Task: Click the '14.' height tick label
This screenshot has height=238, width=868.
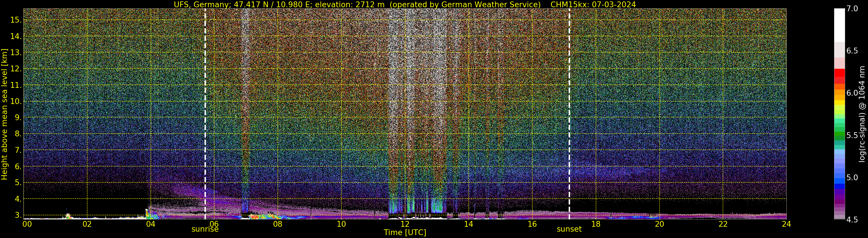Action: [x=16, y=36]
